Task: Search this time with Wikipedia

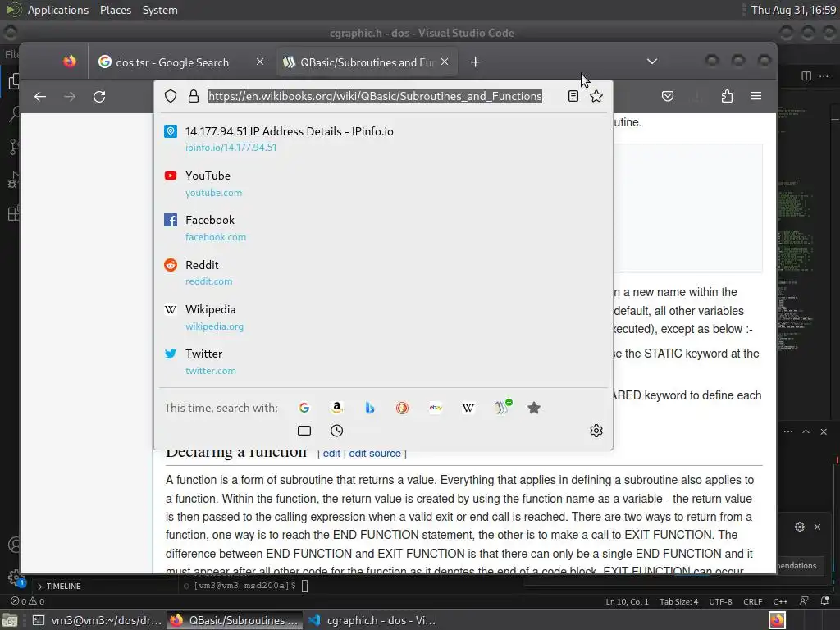Action: (x=468, y=408)
